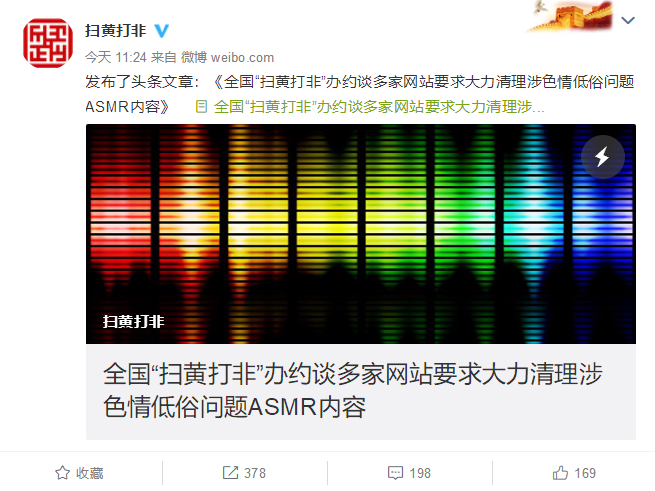This screenshot has height=491, width=655.
Task: Click the blue verified V badge
Action: (162, 31)
